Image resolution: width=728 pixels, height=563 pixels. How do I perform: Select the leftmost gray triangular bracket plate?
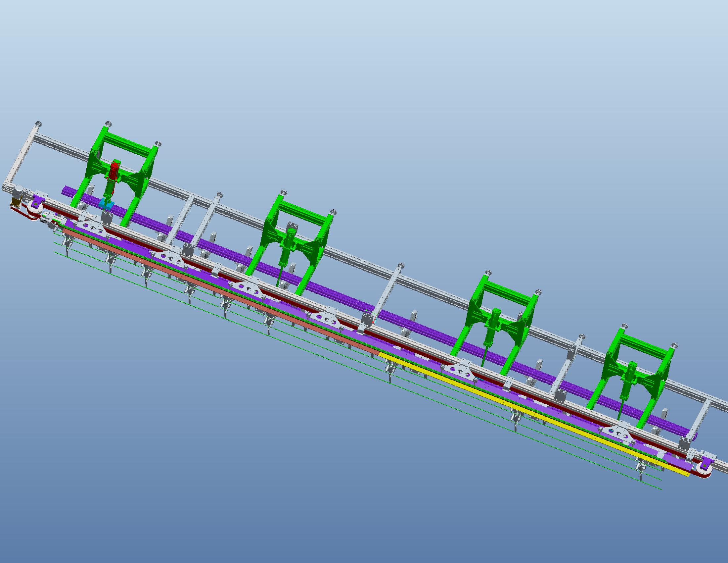[x=93, y=227]
